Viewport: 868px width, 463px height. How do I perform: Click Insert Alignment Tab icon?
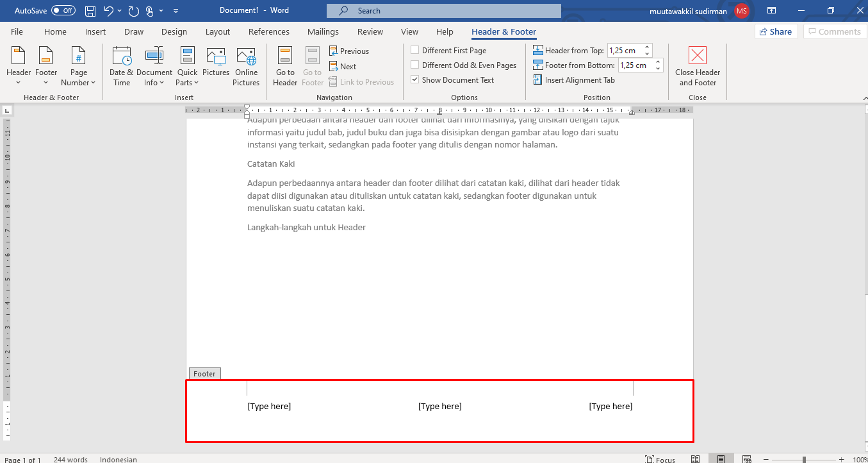tap(538, 80)
